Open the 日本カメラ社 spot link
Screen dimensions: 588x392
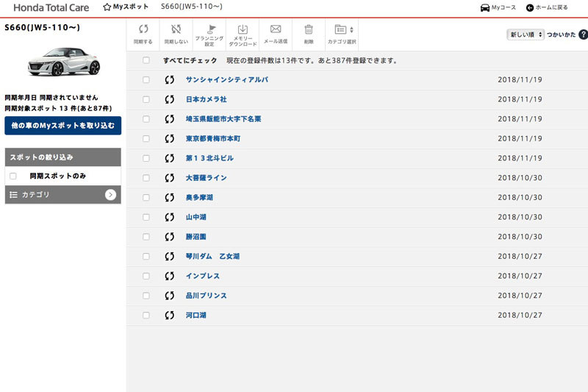coord(207,99)
